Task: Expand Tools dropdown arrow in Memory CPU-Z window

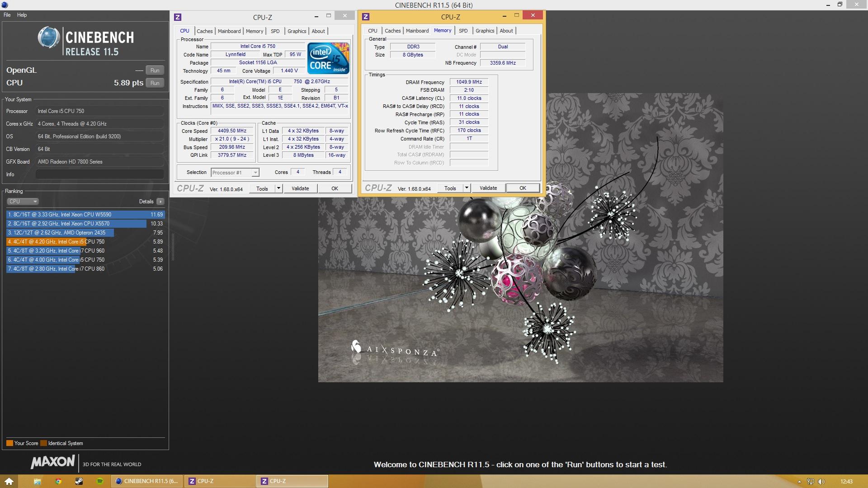Action: (467, 188)
